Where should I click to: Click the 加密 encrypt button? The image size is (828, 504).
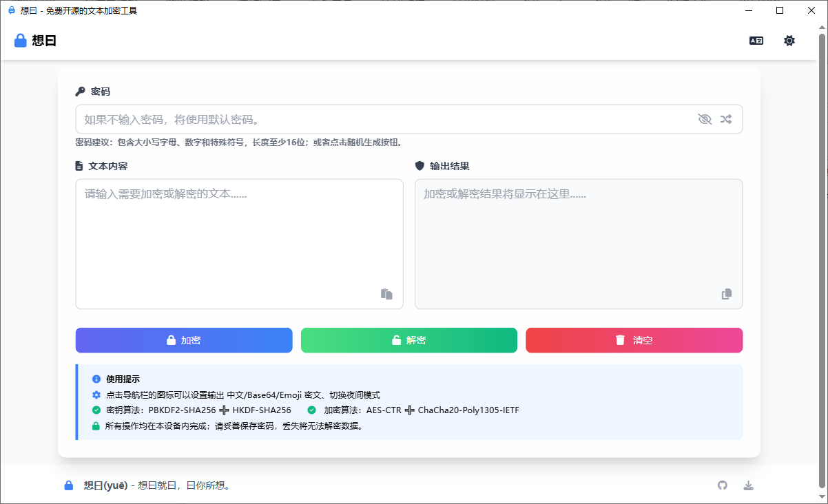click(x=184, y=340)
